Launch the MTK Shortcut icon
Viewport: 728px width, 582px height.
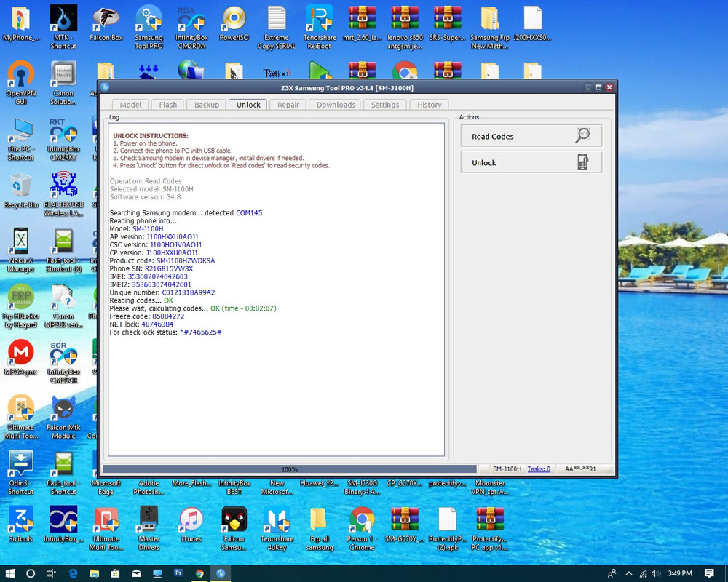pos(63,27)
